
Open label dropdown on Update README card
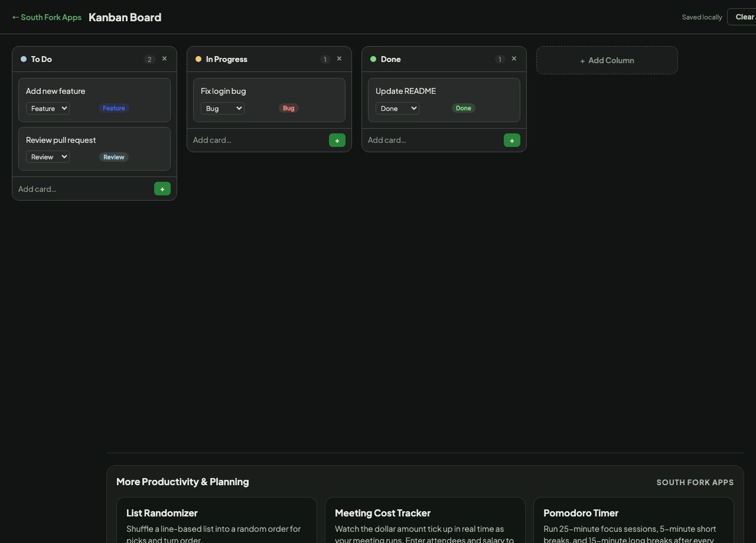397,108
